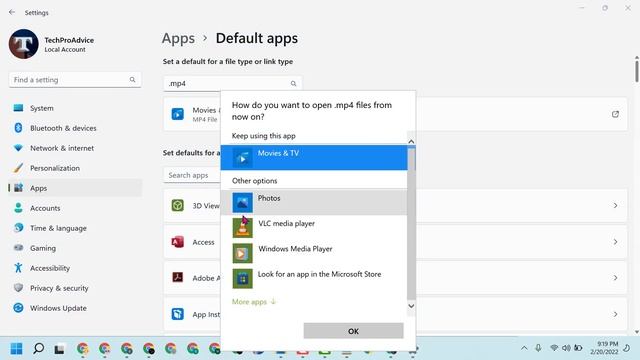Viewport: 640px width, 360px height.
Task: Click the Settings page scrollbar thumb
Action: coord(636,71)
